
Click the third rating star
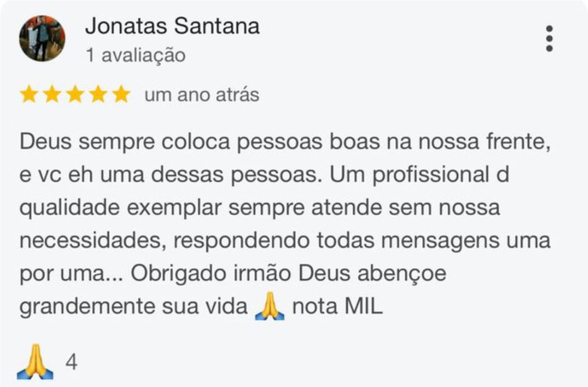point(75,94)
